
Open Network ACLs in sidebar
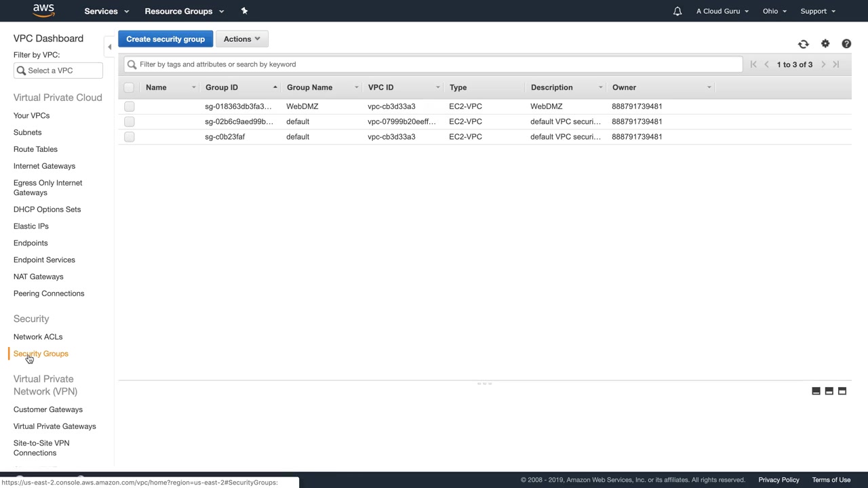click(38, 337)
